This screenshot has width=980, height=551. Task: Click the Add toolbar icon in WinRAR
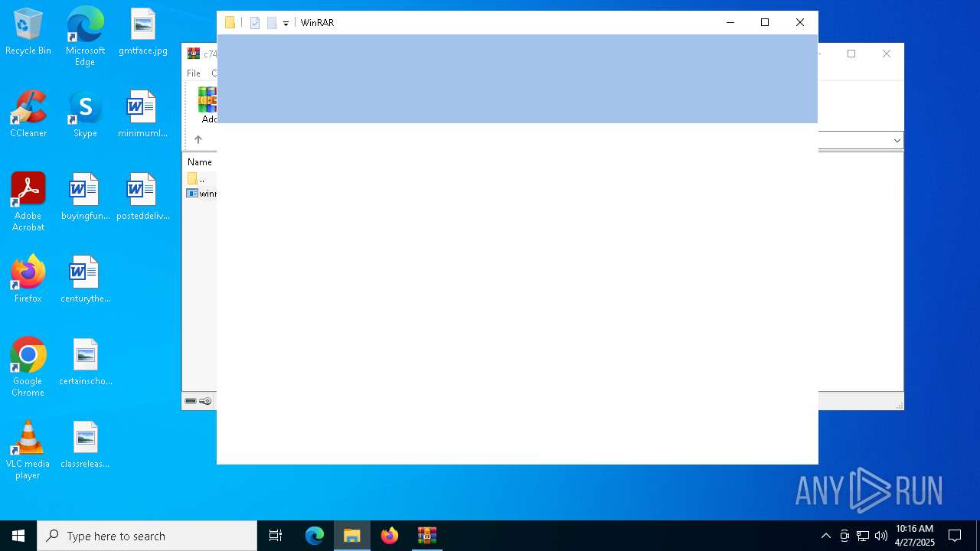pyautogui.click(x=207, y=106)
